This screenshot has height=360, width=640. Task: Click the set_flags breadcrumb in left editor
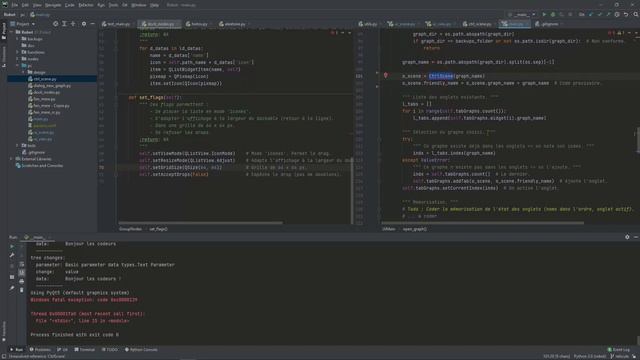click(x=158, y=229)
